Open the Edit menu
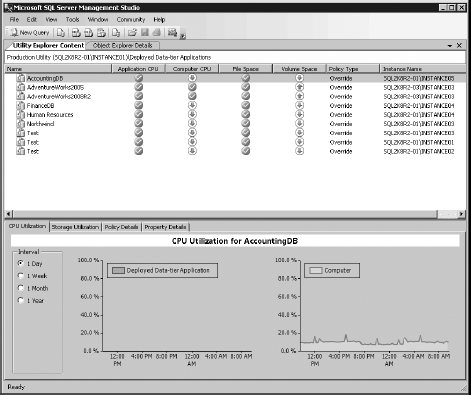 click(x=32, y=20)
